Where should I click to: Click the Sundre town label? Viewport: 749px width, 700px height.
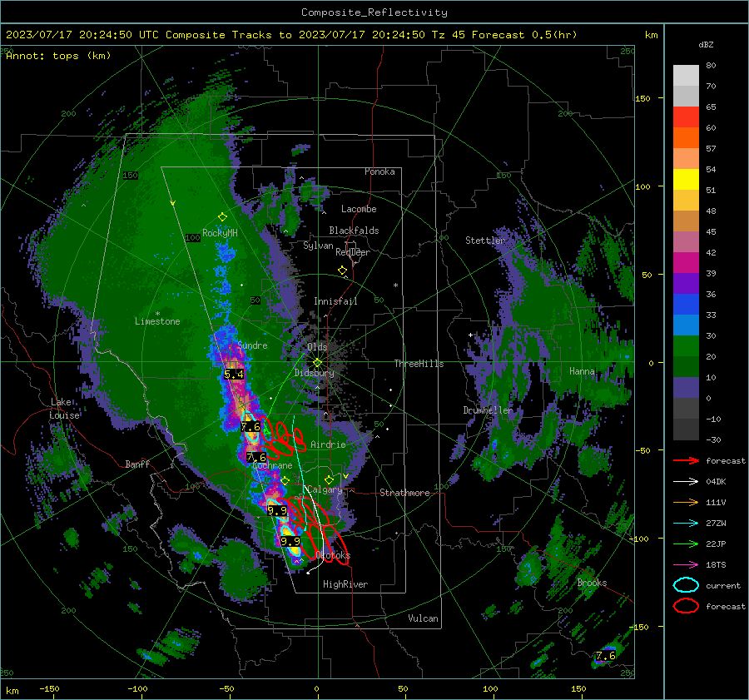click(252, 345)
